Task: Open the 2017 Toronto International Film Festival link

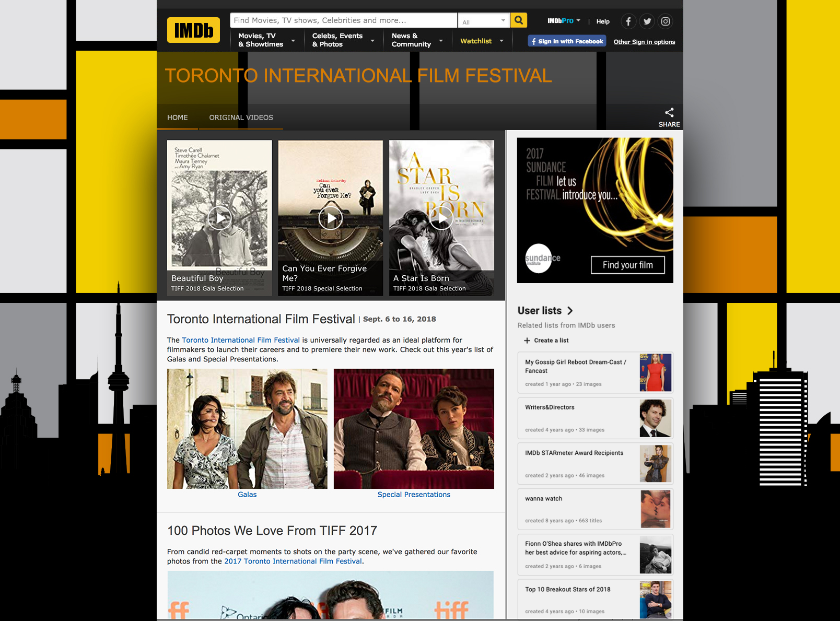Action: [293, 561]
